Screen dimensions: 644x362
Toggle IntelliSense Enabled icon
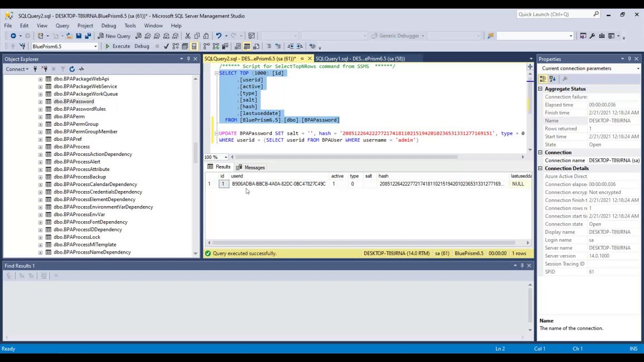click(x=194, y=46)
